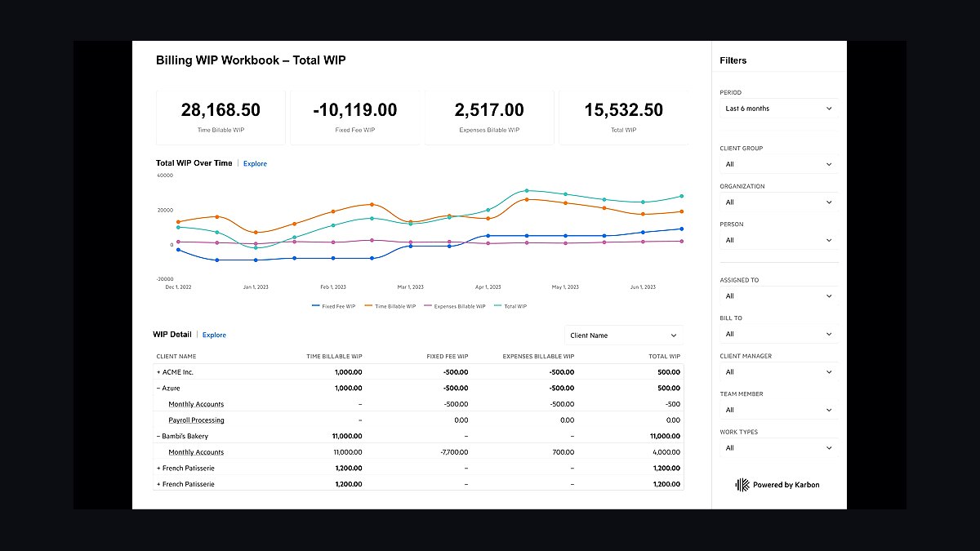The width and height of the screenshot is (980, 551).
Task: Click the Jan 1, 2023 axis label
Action: click(256, 287)
